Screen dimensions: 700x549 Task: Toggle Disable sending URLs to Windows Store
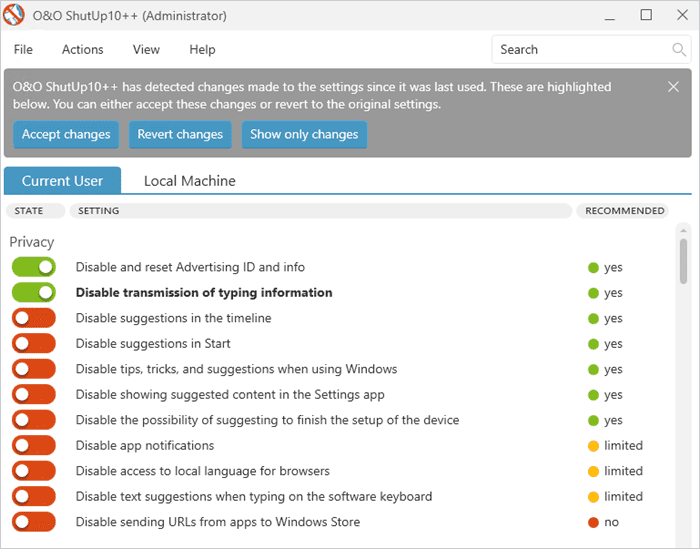[34, 521]
